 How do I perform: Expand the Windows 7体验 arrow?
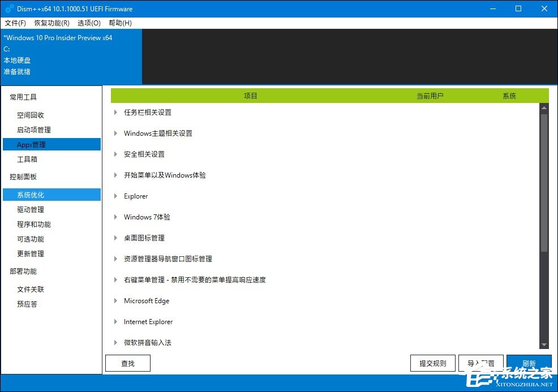pos(115,217)
